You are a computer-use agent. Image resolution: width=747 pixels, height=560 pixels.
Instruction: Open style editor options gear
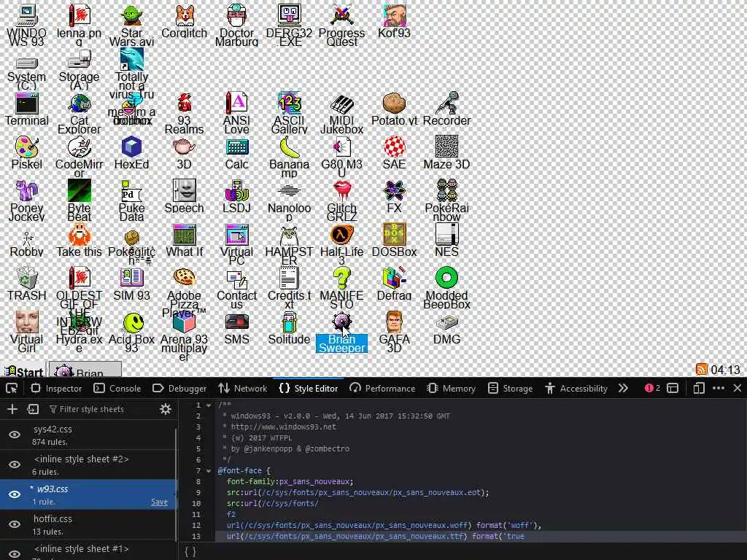pos(166,409)
